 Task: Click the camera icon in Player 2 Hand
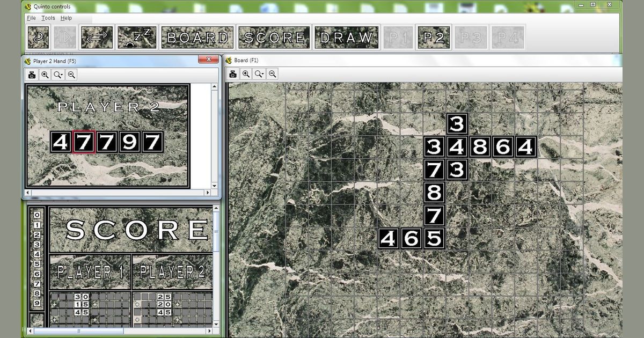(x=32, y=75)
